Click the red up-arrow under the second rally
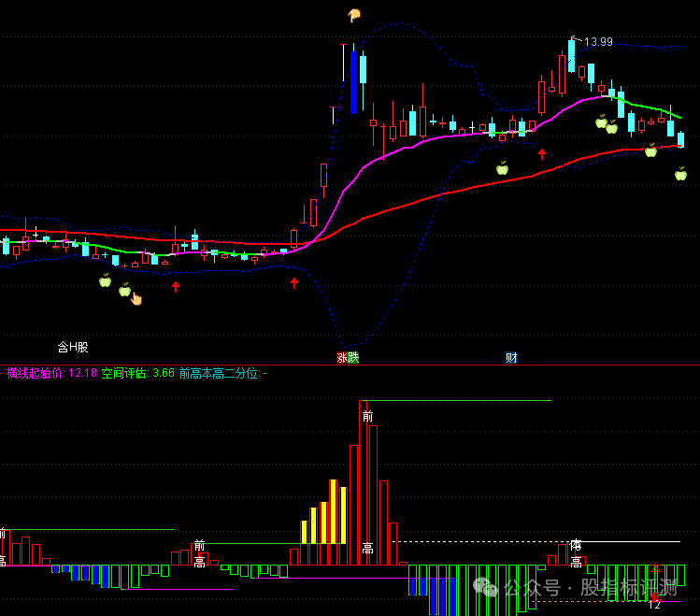This screenshot has width=700, height=616. [542, 154]
